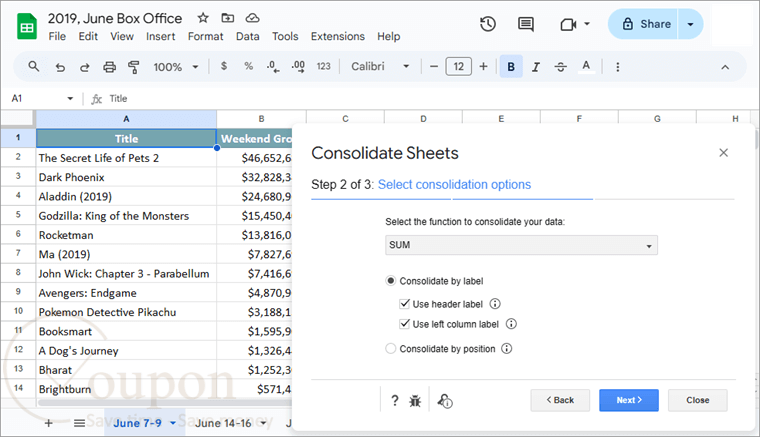760x437 pixels.
Task: Check the cloud save status icon
Action: (252, 18)
